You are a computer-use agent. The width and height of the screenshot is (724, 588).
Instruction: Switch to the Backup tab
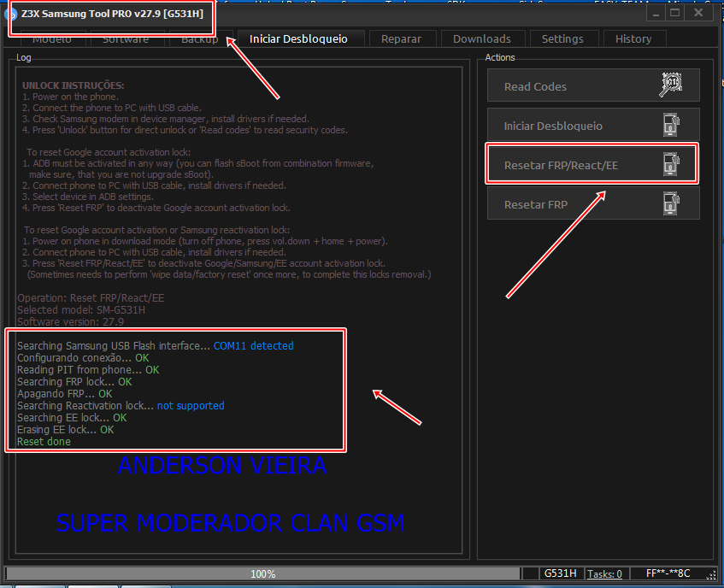(x=199, y=39)
